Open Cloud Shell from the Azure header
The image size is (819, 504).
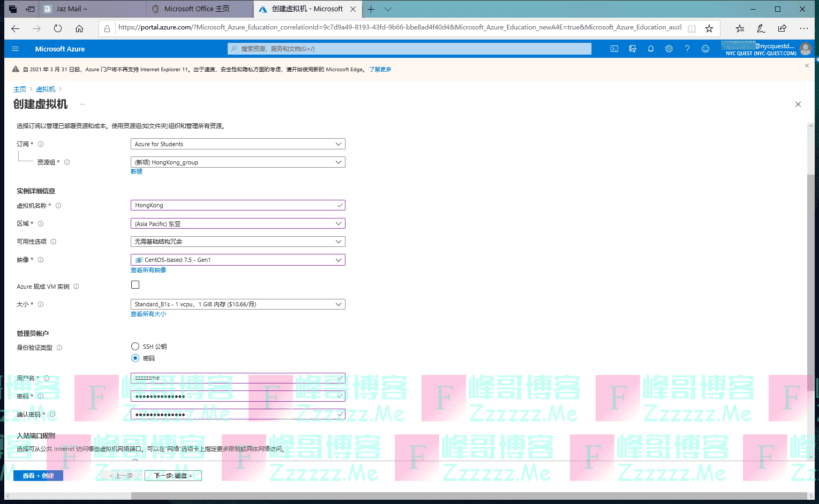[614, 49]
